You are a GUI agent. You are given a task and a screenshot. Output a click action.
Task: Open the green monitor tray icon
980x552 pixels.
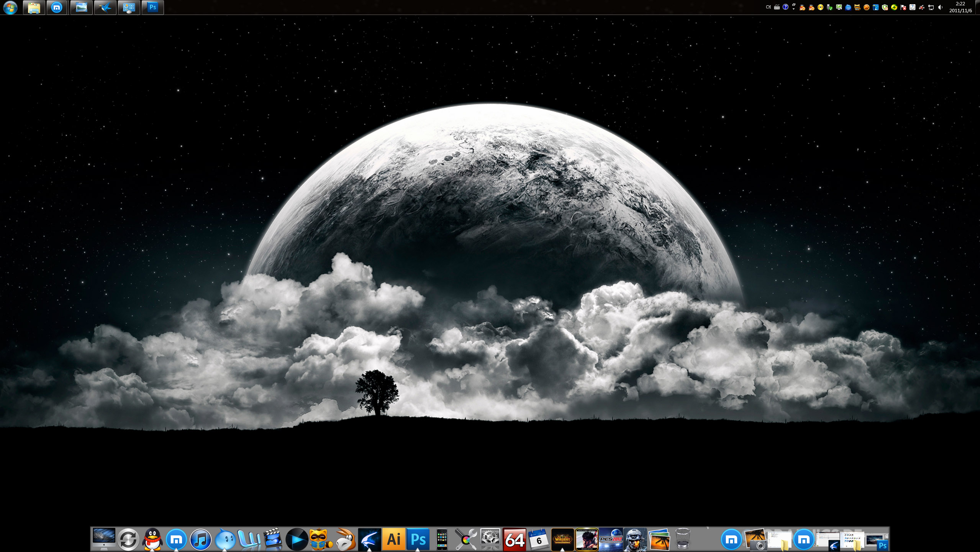[839, 7]
